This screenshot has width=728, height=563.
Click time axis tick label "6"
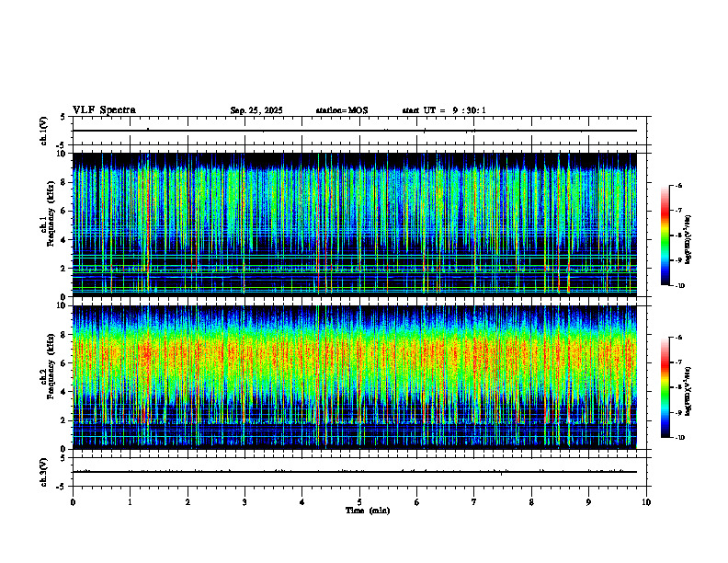[x=417, y=502]
